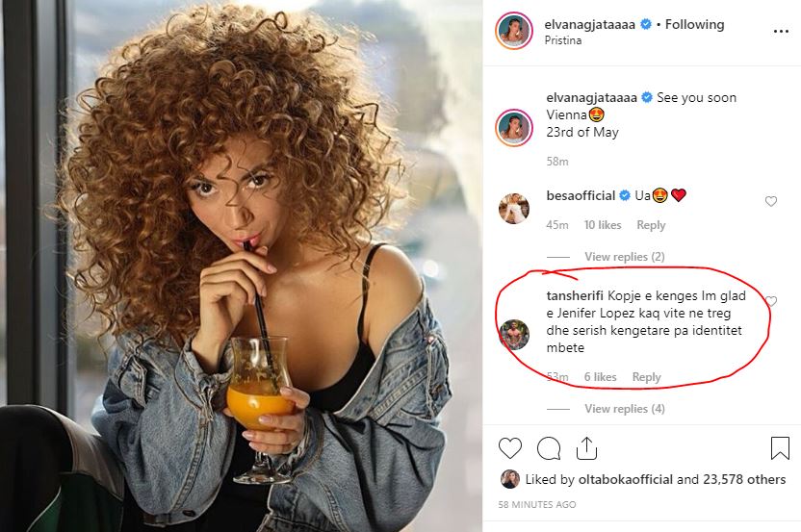This screenshot has height=532, width=801.
Task: Open the post photo of woman drinking
Action: coord(241,266)
